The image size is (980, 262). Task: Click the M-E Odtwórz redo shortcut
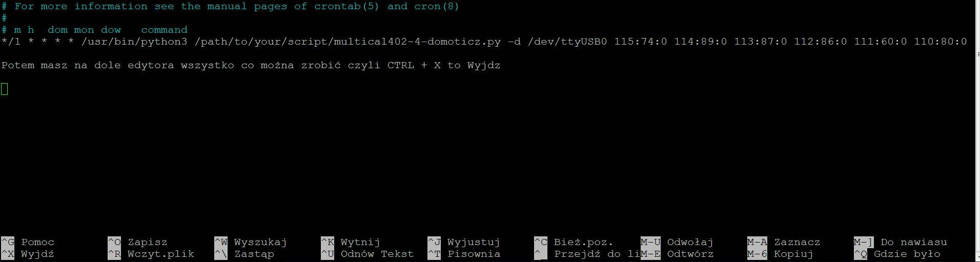[677, 254]
